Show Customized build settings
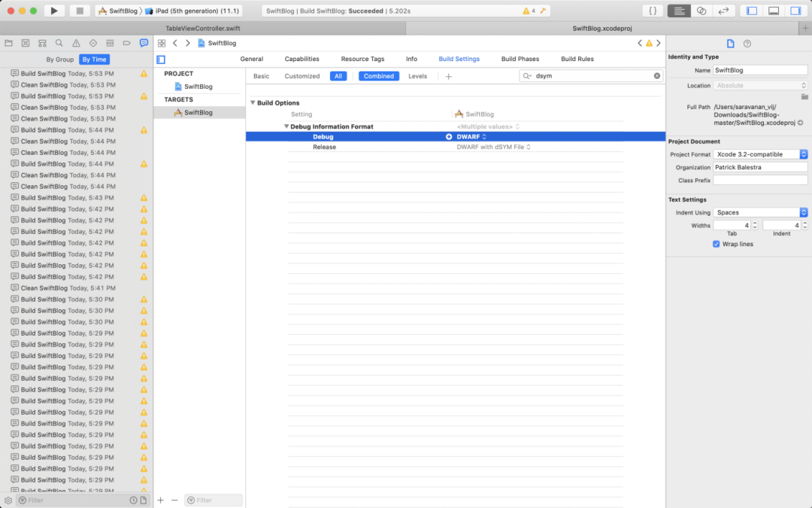This screenshot has height=508, width=812. [302, 76]
